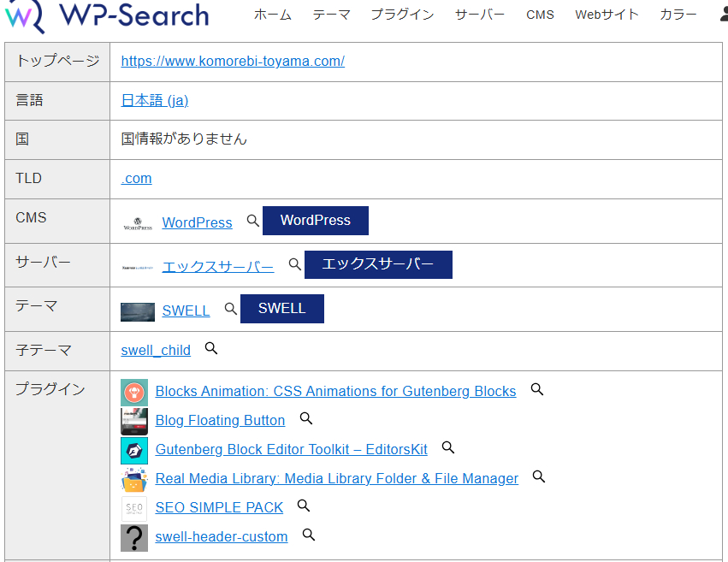
Task: Click magnifier next to Real Media Library
Action: click(539, 476)
